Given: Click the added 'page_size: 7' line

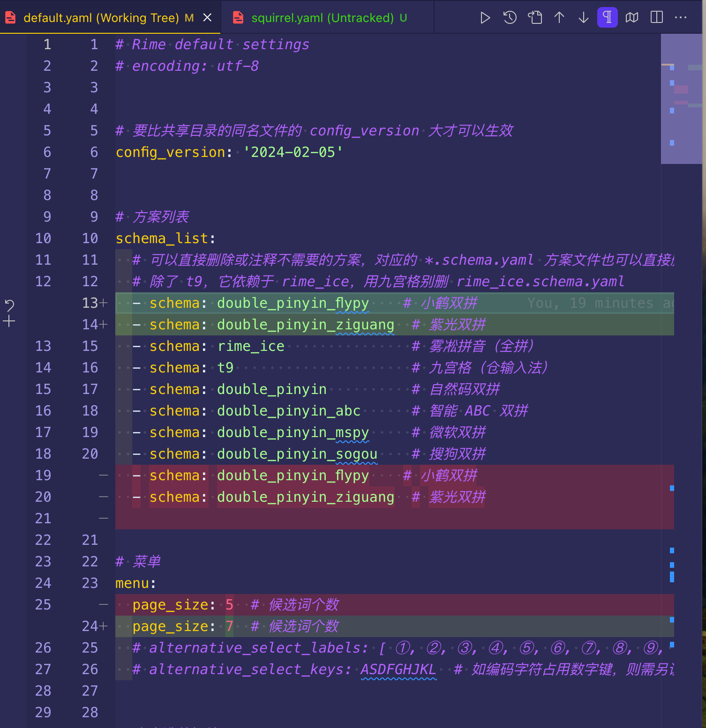Looking at the screenshot, I should point(395,626).
